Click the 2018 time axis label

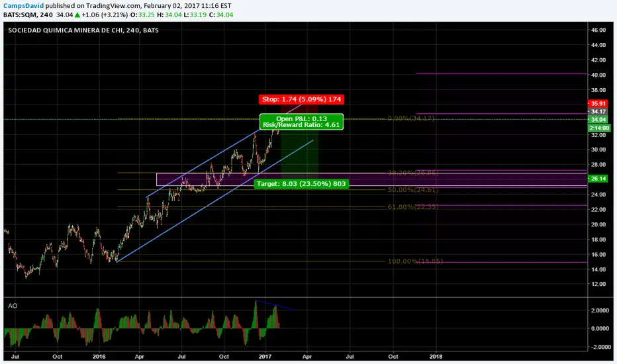436,357
